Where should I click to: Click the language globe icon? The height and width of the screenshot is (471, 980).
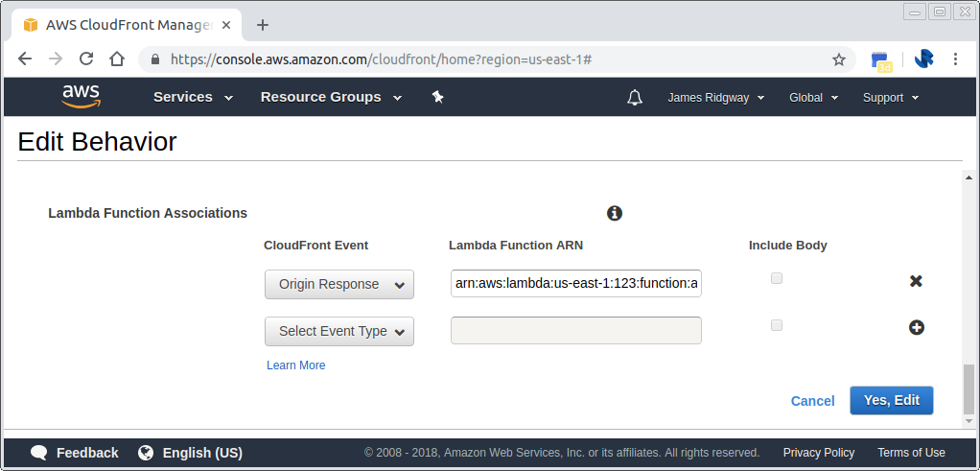coord(146,452)
